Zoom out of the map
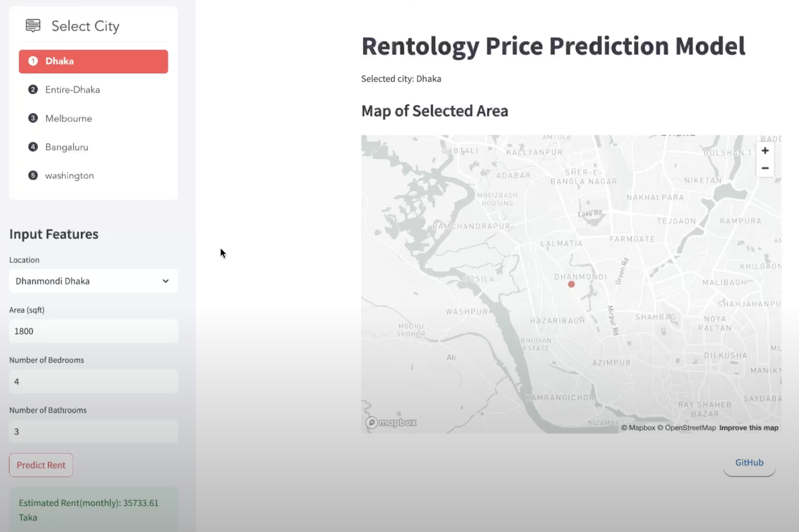This screenshot has width=799, height=532. (765, 168)
